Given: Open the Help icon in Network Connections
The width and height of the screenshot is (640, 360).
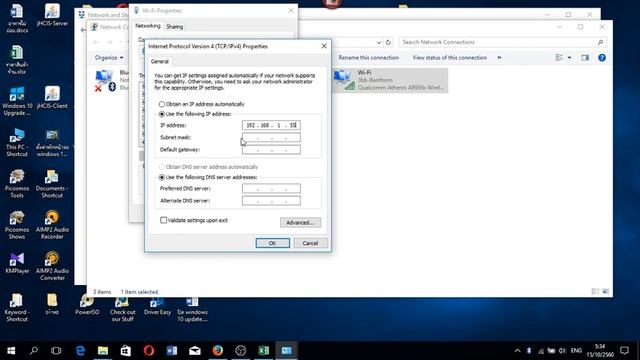Looking at the screenshot, I should 602,58.
